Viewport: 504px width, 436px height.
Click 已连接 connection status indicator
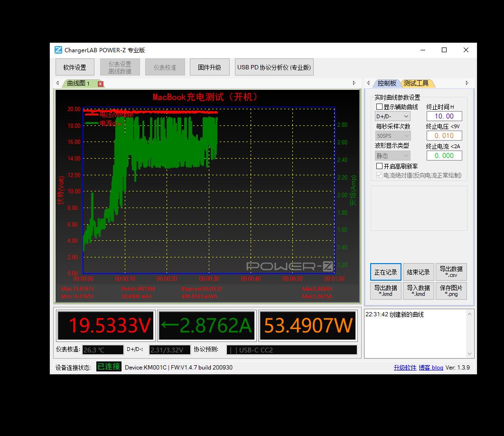[x=109, y=367]
